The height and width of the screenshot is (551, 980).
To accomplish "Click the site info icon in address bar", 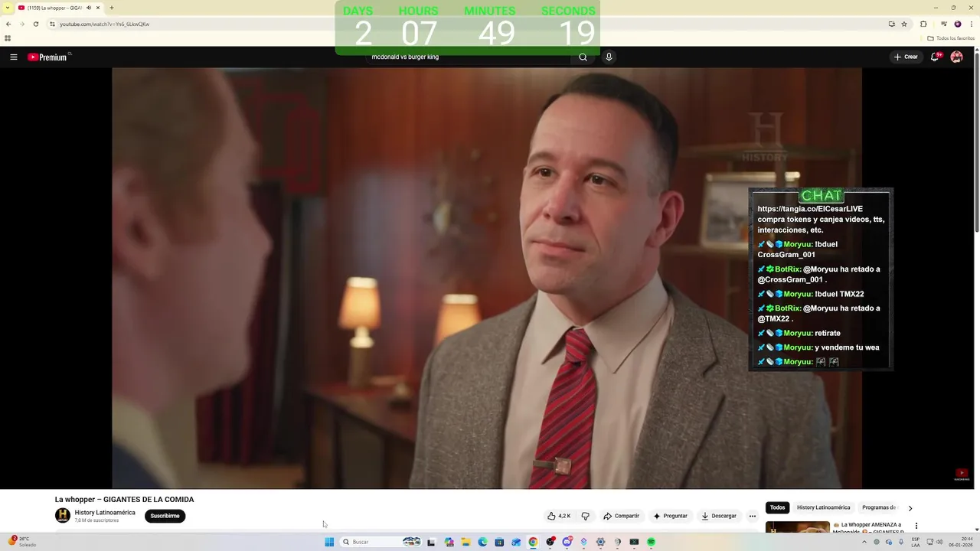I will point(52,24).
